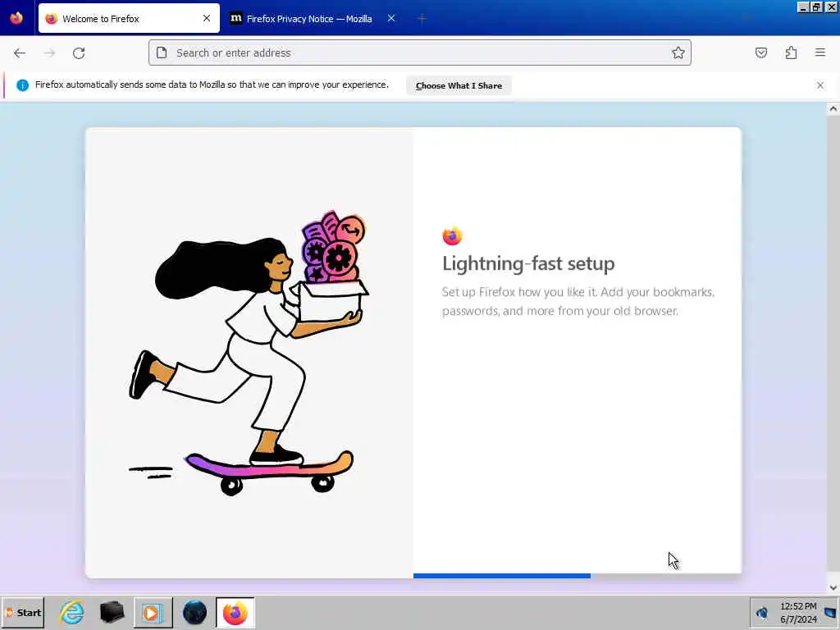Click the blue progress bar at card bottom
This screenshot has width=840, height=630.
(x=502, y=576)
